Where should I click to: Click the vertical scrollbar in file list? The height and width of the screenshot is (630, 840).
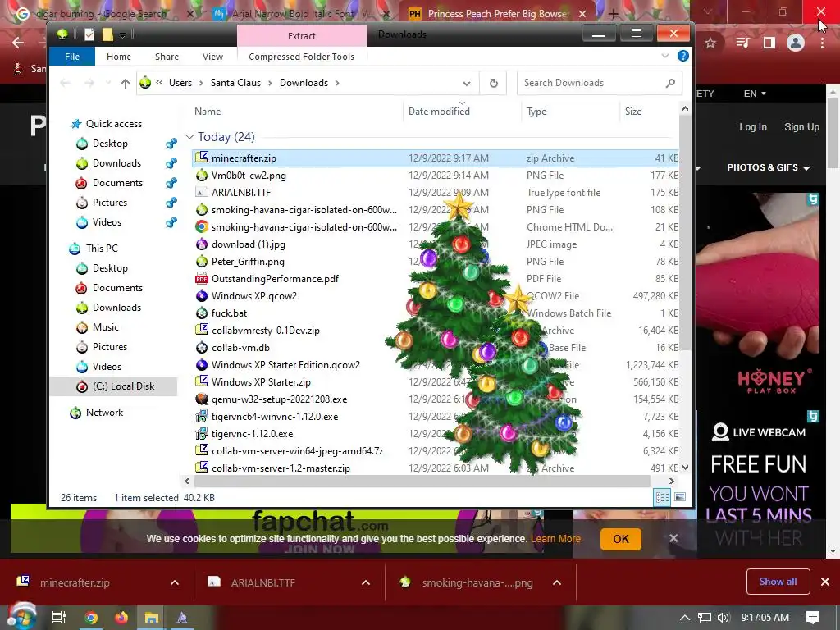[685, 233]
